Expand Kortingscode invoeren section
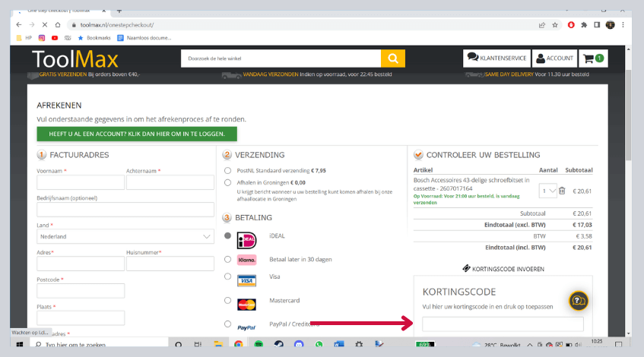Image resolution: width=644 pixels, height=357 pixels. point(503,269)
